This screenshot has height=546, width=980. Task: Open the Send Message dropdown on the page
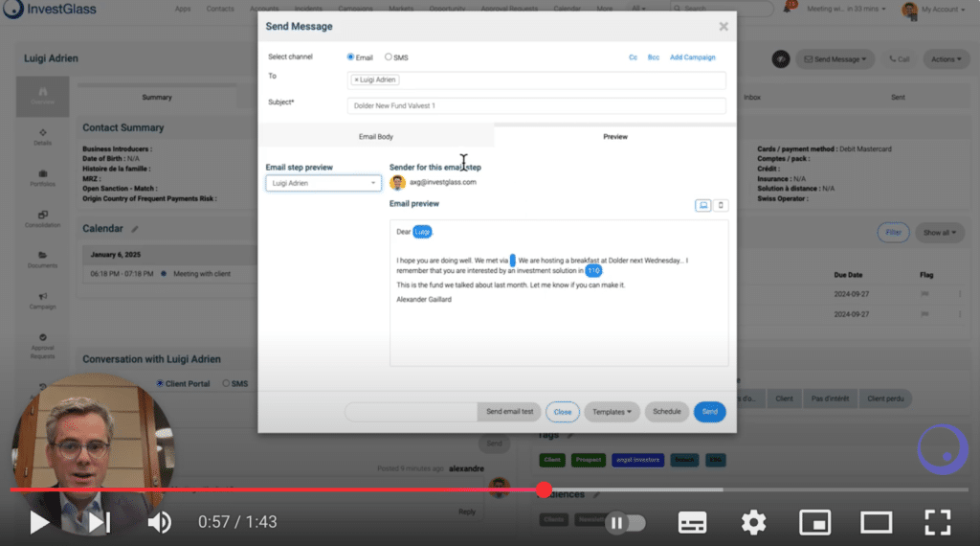(835, 59)
